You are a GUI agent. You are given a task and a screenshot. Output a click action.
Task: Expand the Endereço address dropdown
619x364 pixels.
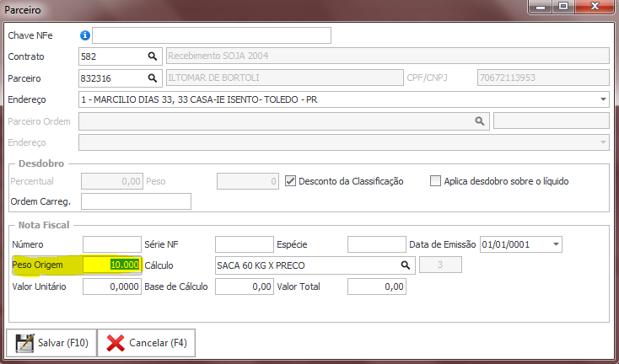point(603,99)
